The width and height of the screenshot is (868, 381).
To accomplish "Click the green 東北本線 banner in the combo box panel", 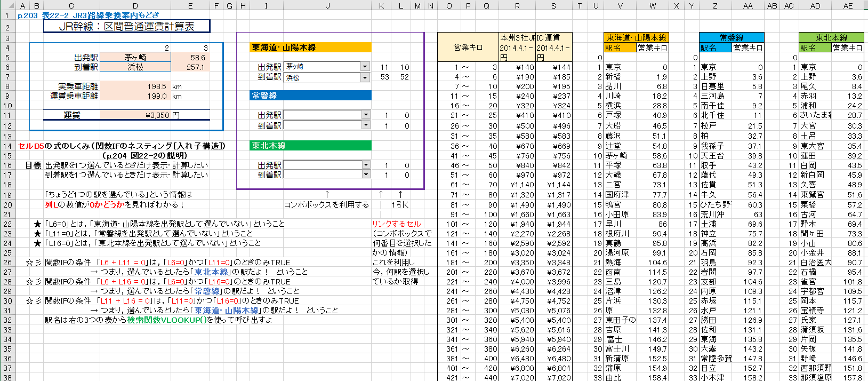I will [311, 146].
